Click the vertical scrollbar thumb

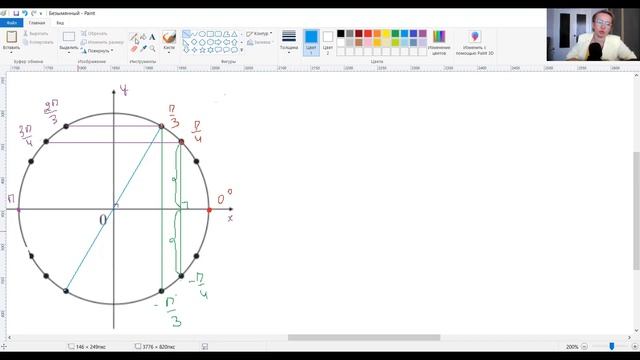point(636,211)
